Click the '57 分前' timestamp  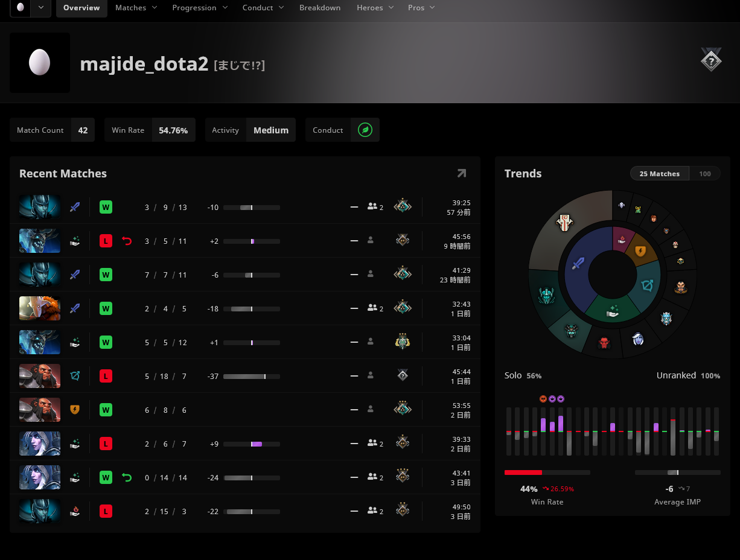[x=459, y=212]
